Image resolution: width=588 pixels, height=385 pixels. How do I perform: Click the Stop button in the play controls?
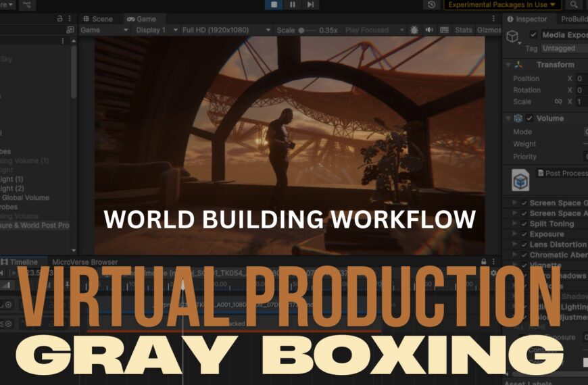(275, 5)
